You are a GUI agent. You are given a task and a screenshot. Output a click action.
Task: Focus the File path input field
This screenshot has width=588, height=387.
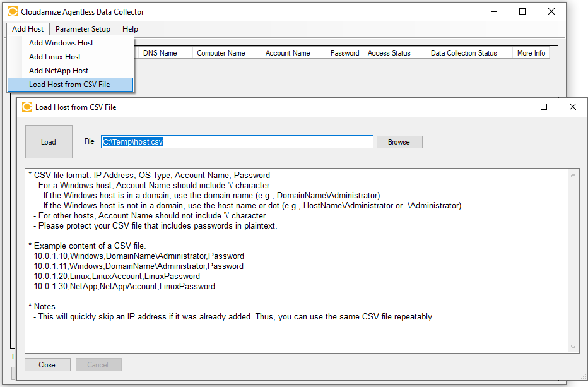pos(237,142)
